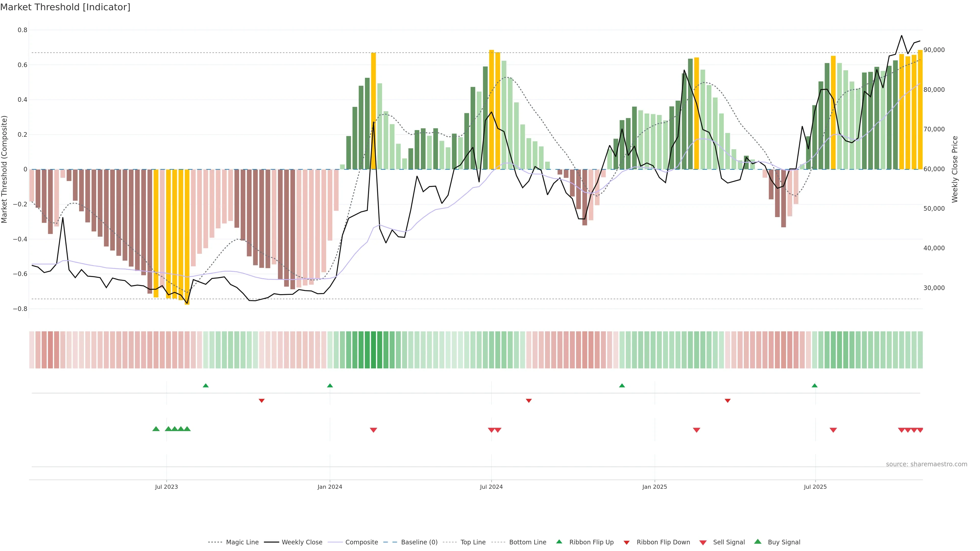Select the Ribbon Flip Up marker in late 2024
980x551 pixels.
pos(622,386)
